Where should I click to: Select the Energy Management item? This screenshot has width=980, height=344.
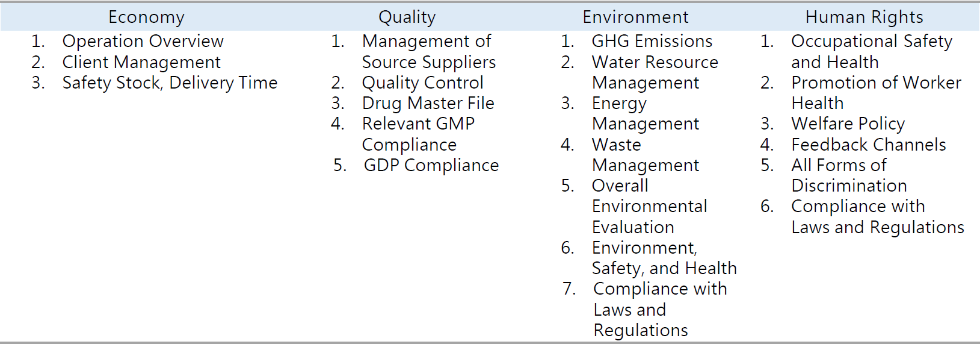click(x=645, y=113)
